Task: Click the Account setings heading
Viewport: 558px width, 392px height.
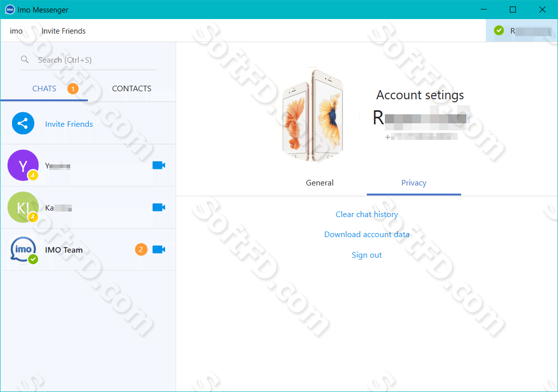Action: click(x=420, y=95)
